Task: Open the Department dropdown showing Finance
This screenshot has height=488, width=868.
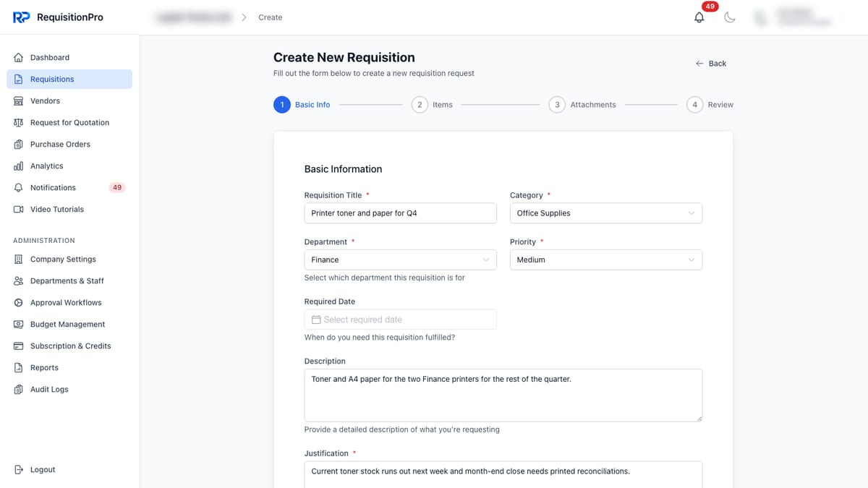Action: click(x=401, y=260)
